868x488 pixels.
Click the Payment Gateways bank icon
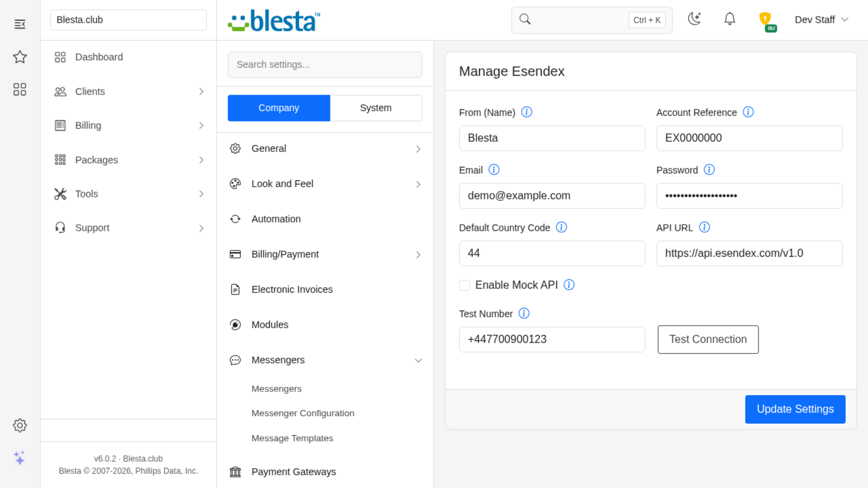(x=235, y=472)
